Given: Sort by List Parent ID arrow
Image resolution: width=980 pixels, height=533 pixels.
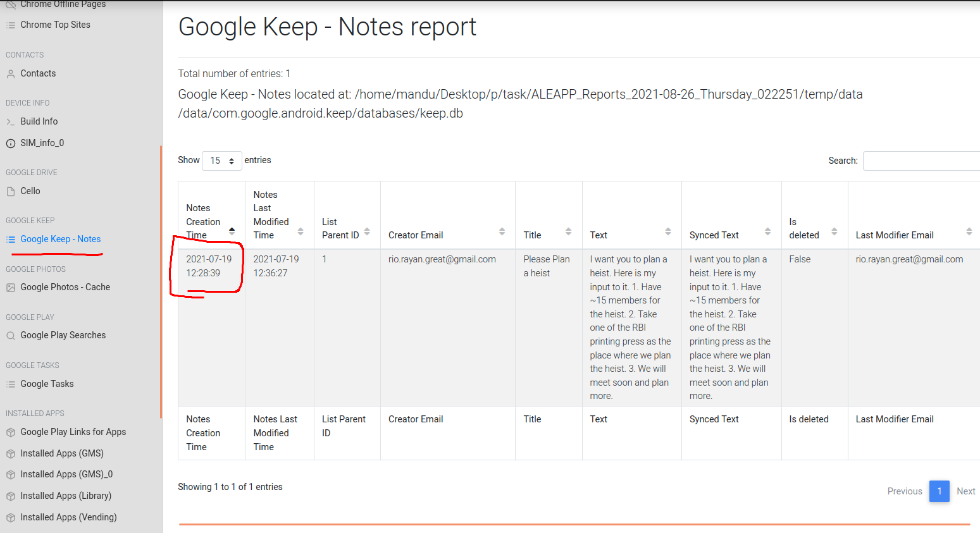Looking at the screenshot, I should point(367,231).
